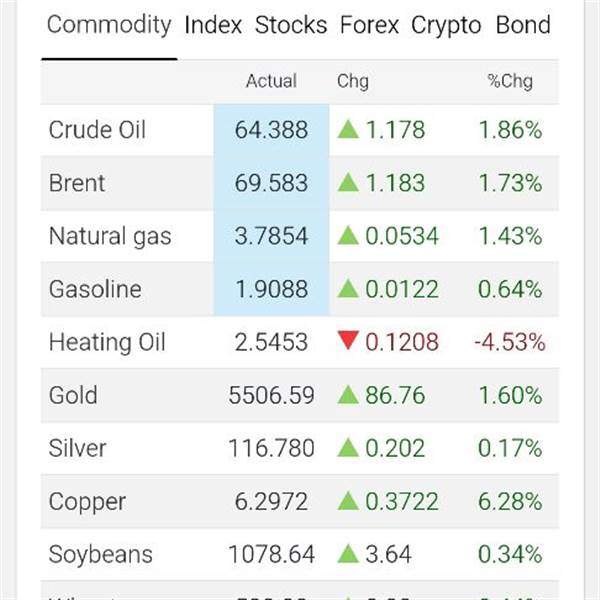Viewport: 600px width, 600px height.
Task: Select the Forex tab
Action: [369, 26]
